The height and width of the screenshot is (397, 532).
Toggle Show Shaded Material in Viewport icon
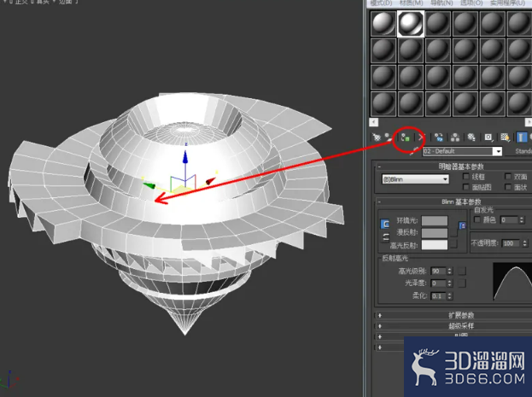click(505, 137)
